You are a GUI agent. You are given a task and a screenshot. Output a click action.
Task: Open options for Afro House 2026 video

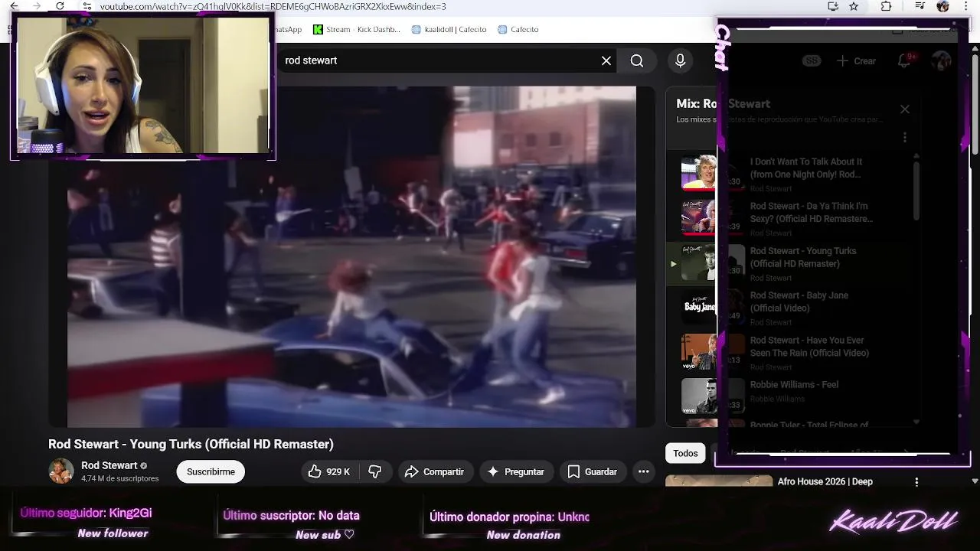916,482
